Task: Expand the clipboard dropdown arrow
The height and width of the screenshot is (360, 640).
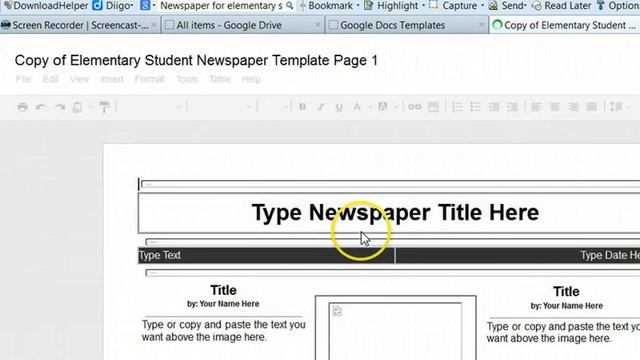Action: (90, 107)
